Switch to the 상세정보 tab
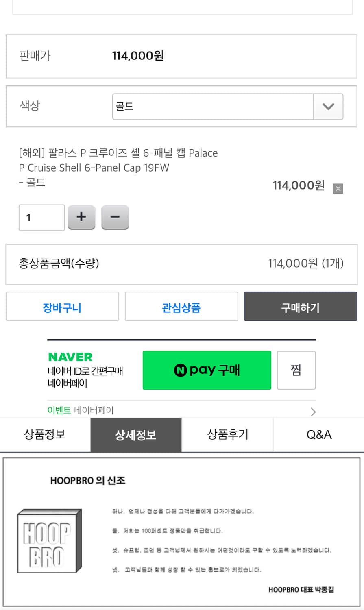The width and height of the screenshot is (364, 610). (x=136, y=435)
